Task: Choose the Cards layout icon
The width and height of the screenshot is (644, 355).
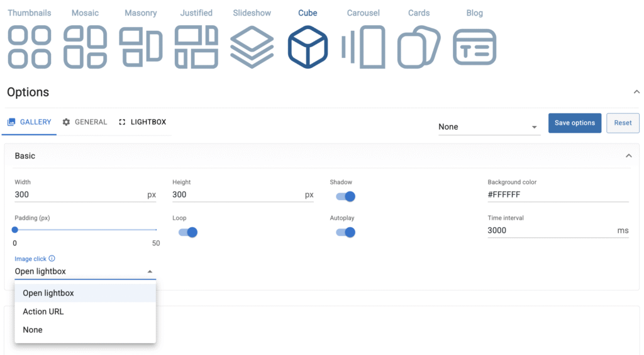Action: pos(419,47)
